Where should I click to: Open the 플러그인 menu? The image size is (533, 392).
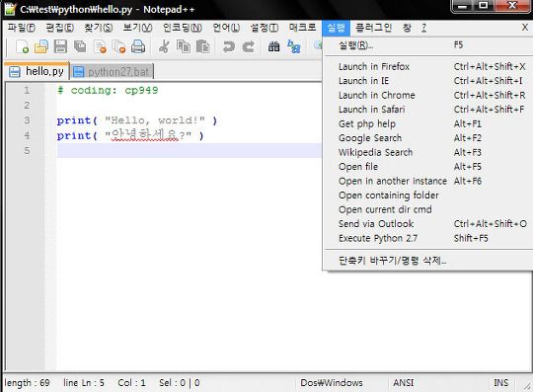pyautogui.click(x=373, y=28)
